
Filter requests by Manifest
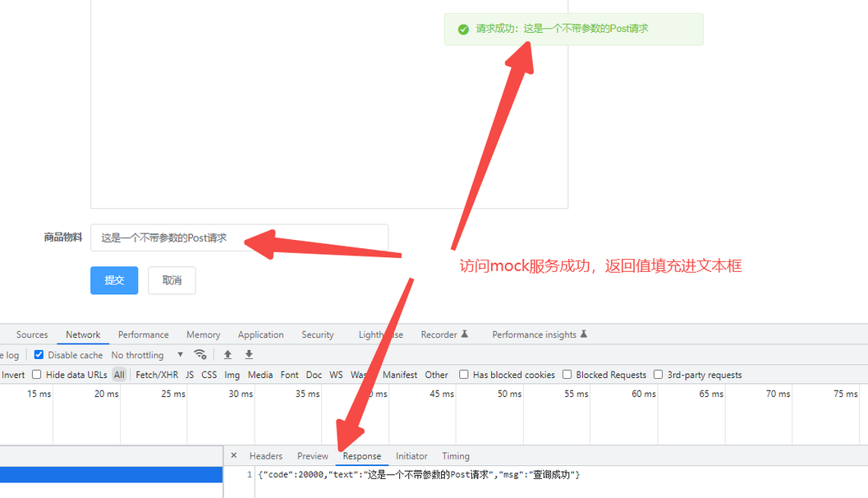click(x=400, y=375)
